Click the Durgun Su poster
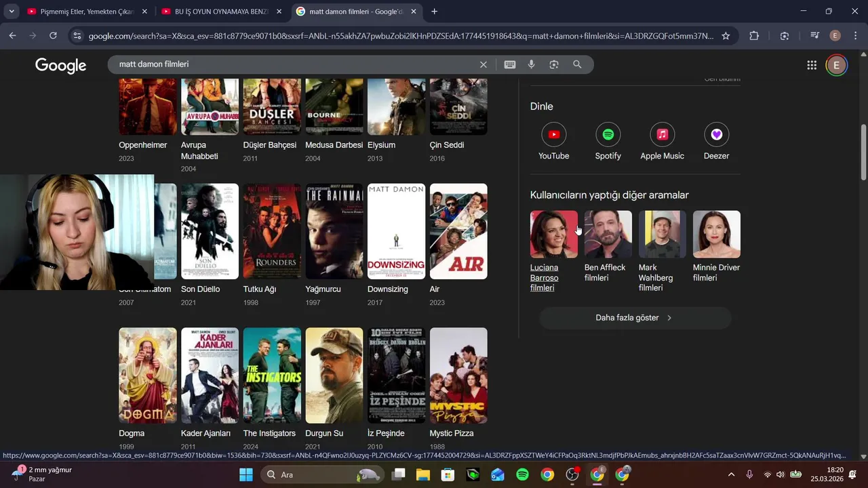The height and width of the screenshot is (488, 868). coord(334,375)
